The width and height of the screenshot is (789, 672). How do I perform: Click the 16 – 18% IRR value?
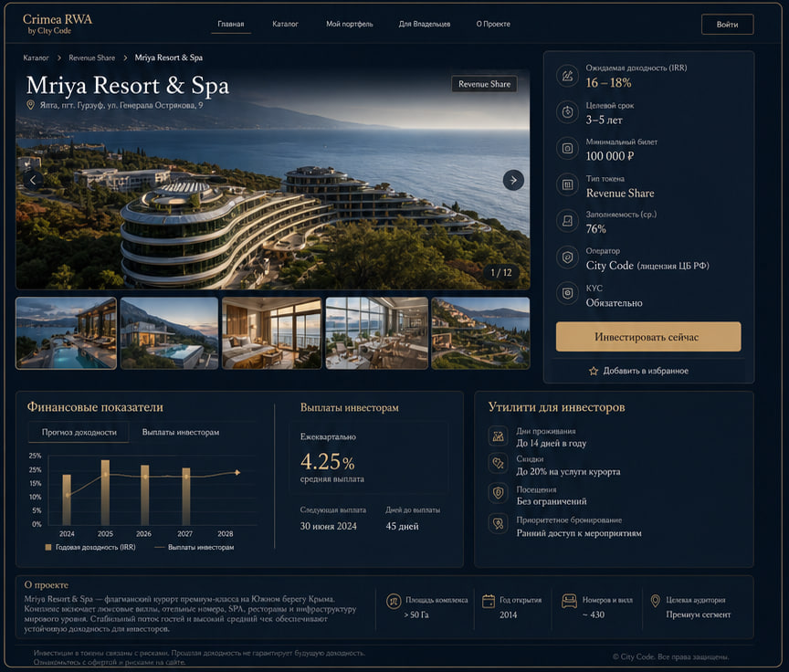click(608, 82)
